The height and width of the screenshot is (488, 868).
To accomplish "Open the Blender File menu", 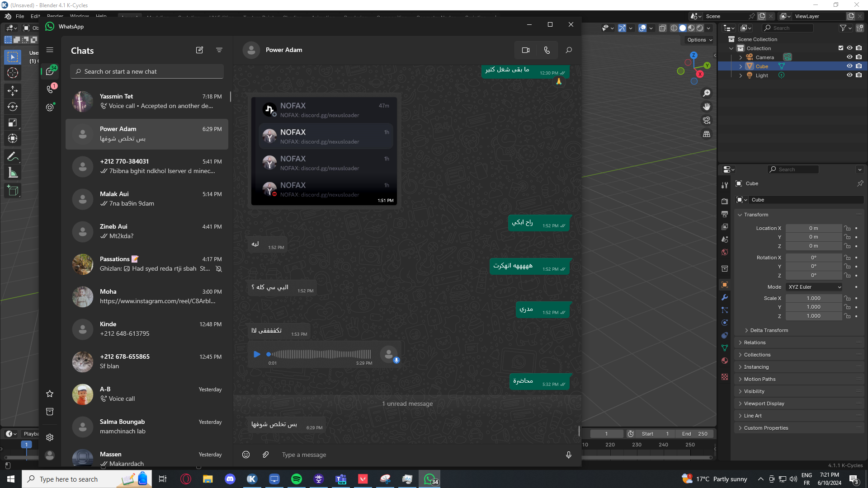I will pyautogui.click(x=20, y=16).
